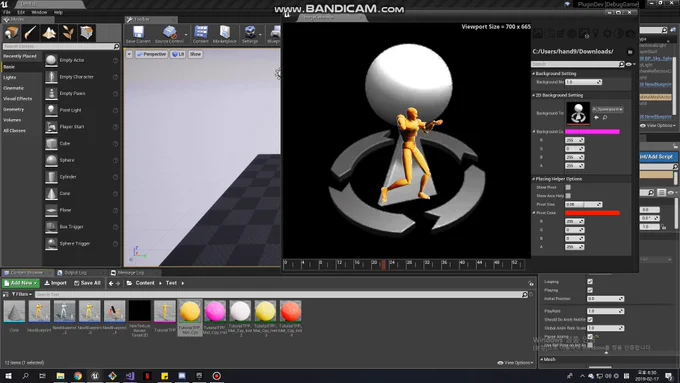Click the Import button

[56, 283]
